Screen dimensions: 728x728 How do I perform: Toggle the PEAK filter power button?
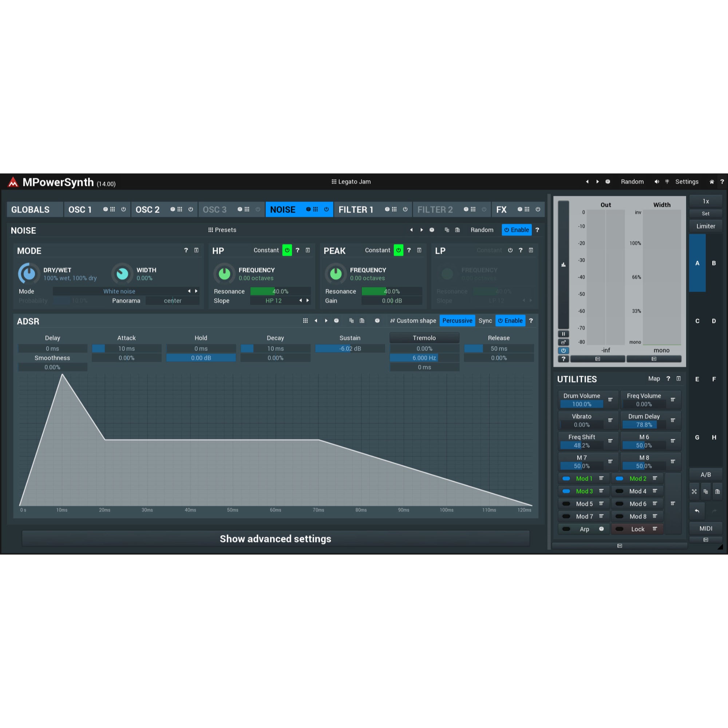pos(398,250)
